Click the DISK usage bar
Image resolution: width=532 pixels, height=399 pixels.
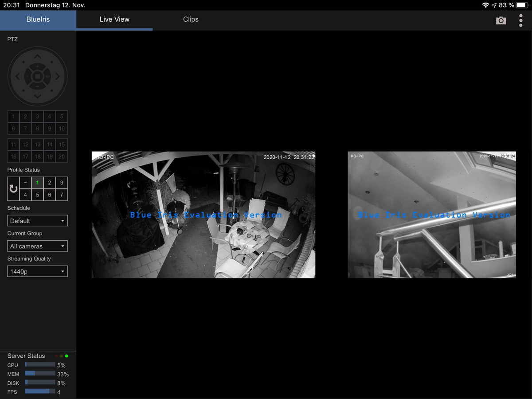tap(40, 382)
